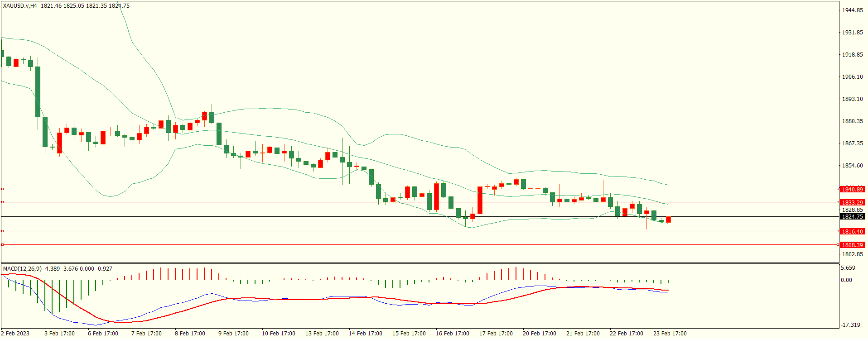This screenshot has height=339, width=868.
Task: Click the 1828.85 price axis value
Action: tap(852, 210)
